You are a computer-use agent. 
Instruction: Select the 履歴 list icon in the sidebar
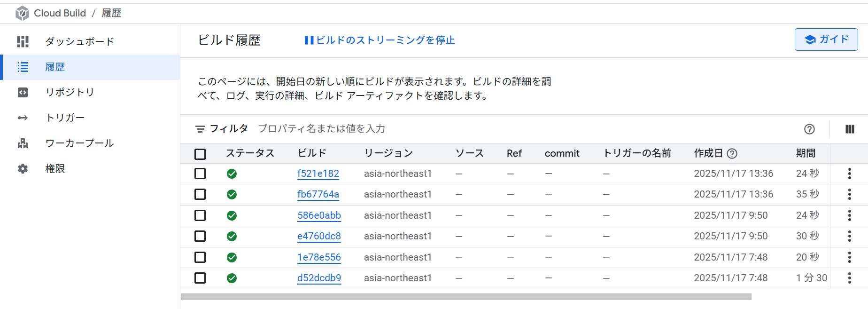pos(23,67)
